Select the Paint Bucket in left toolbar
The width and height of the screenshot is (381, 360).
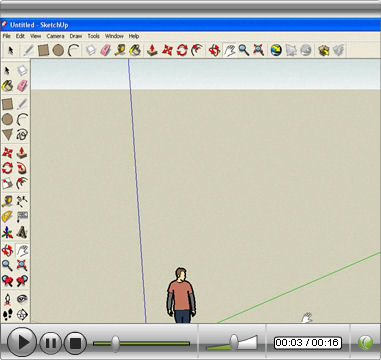(7, 86)
